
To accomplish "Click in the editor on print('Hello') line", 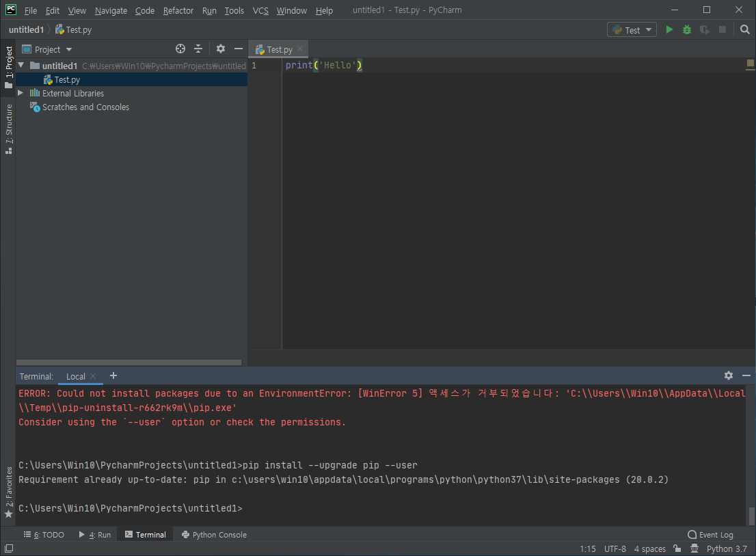I will 323,65.
